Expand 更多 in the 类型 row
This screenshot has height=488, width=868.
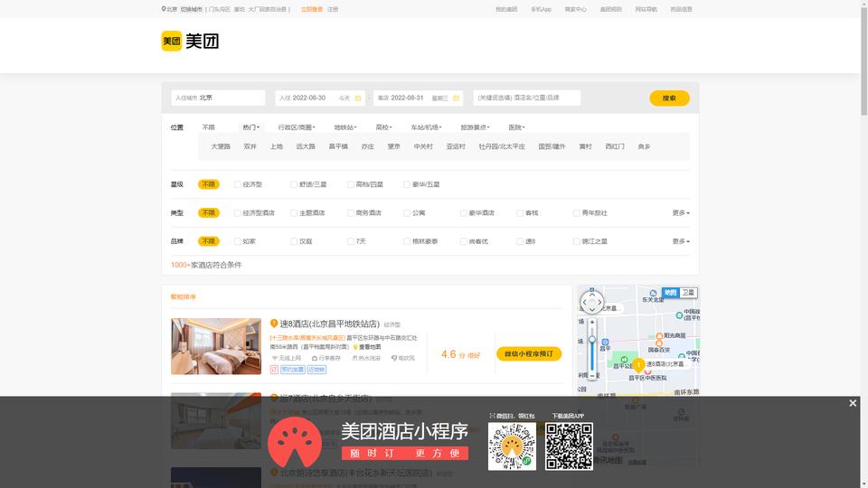[681, 213]
